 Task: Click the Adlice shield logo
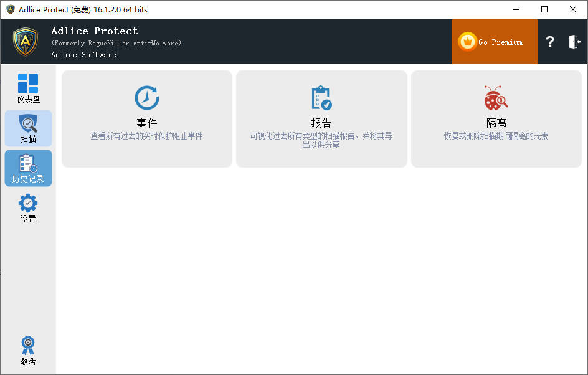pos(26,42)
